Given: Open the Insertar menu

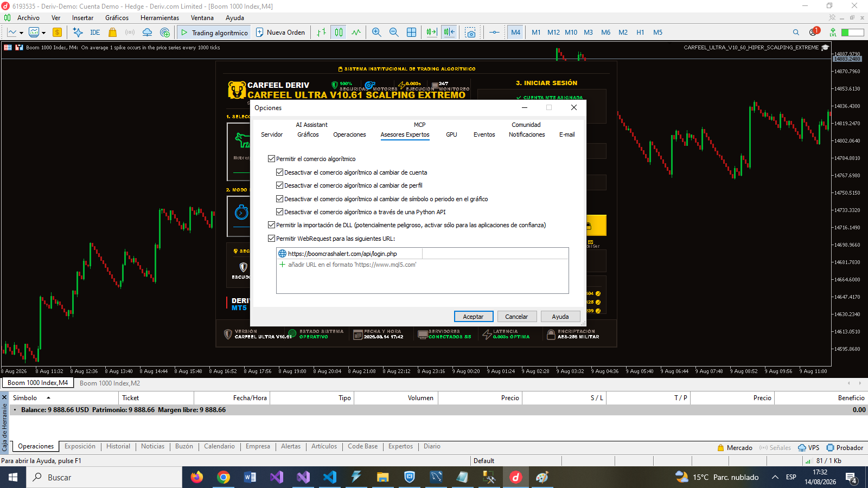Looking at the screenshot, I should [x=82, y=18].
